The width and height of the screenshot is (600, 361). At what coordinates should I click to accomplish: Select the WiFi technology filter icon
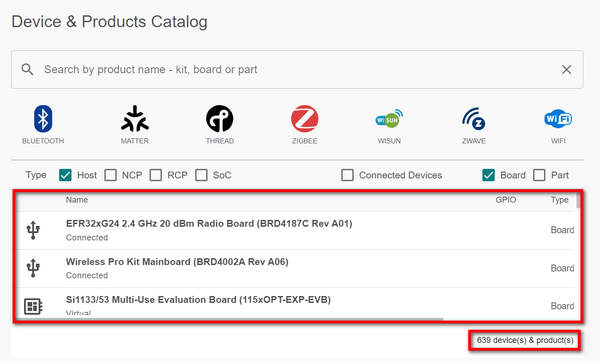click(558, 119)
